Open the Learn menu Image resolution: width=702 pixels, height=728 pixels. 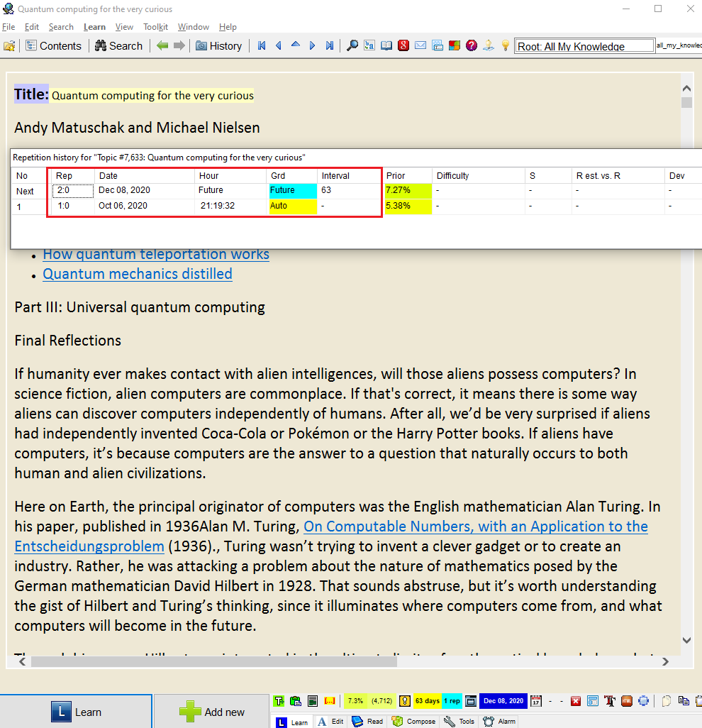click(94, 27)
